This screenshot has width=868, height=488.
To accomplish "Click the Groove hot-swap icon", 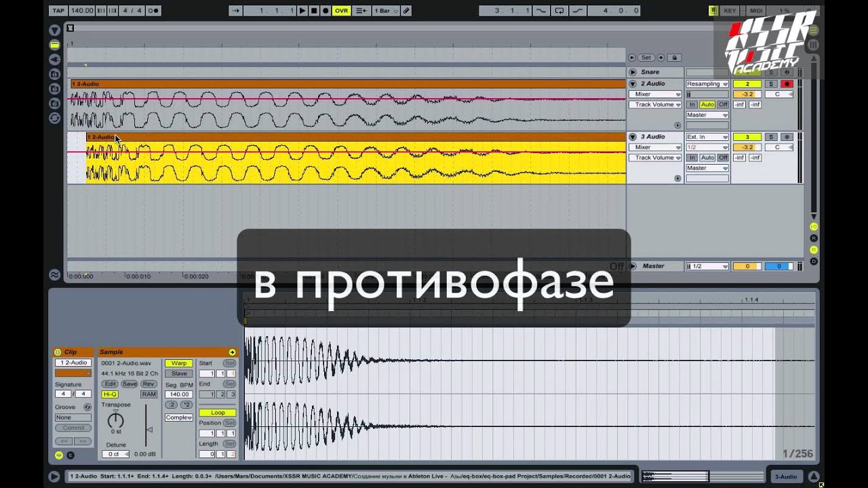I will [x=87, y=407].
